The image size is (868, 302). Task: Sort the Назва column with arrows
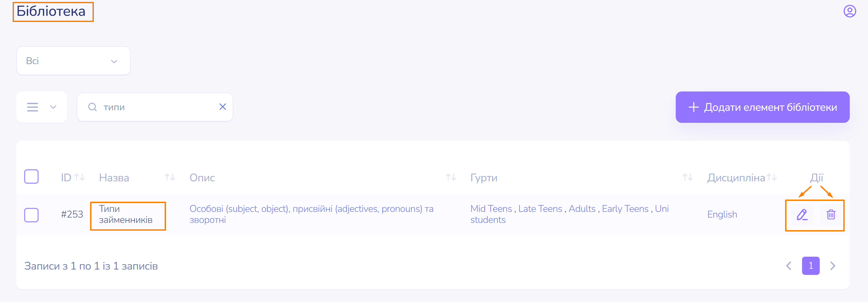click(x=170, y=177)
